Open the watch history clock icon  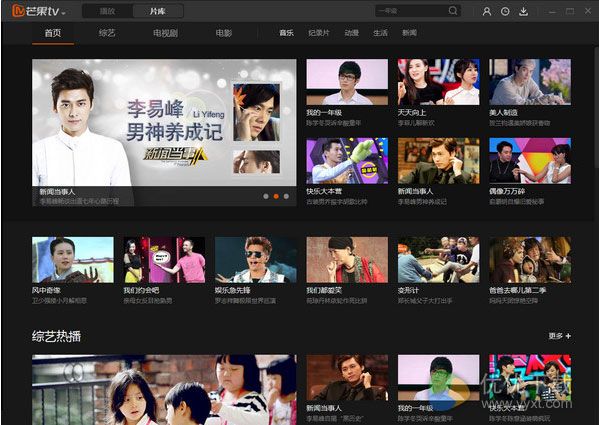pyautogui.click(x=505, y=11)
